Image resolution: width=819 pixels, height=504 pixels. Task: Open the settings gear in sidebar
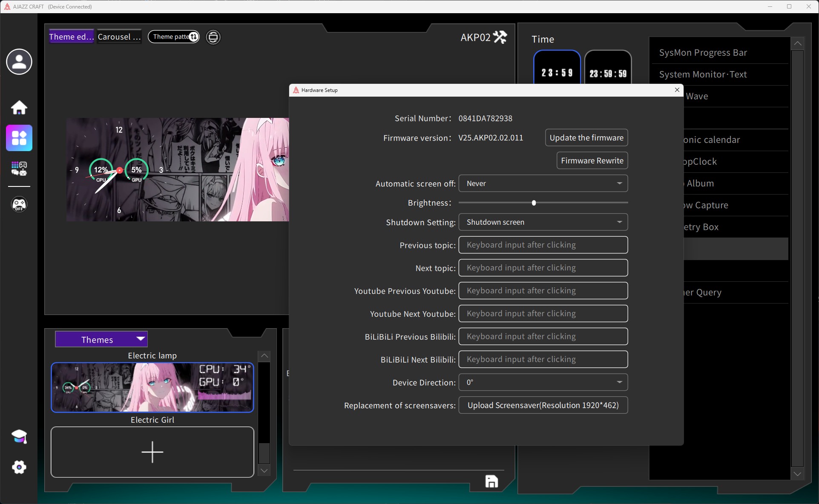(19, 467)
